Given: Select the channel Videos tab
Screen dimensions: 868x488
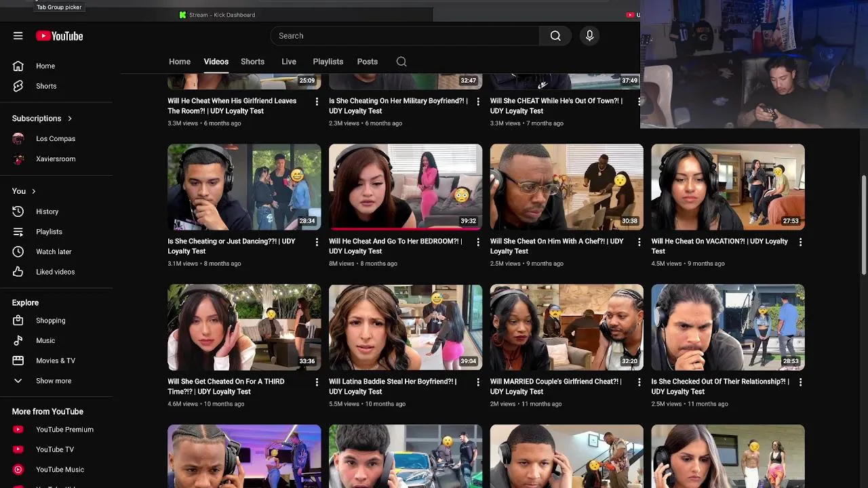Looking at the screenshot, I should 216,62.
